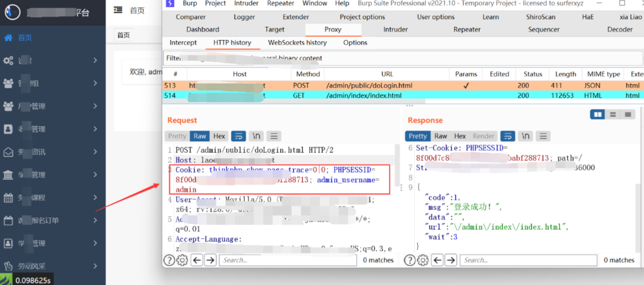This screenshot has height=285, width=644.
Task: Open the Logger tab
Action: pos(244,17)
